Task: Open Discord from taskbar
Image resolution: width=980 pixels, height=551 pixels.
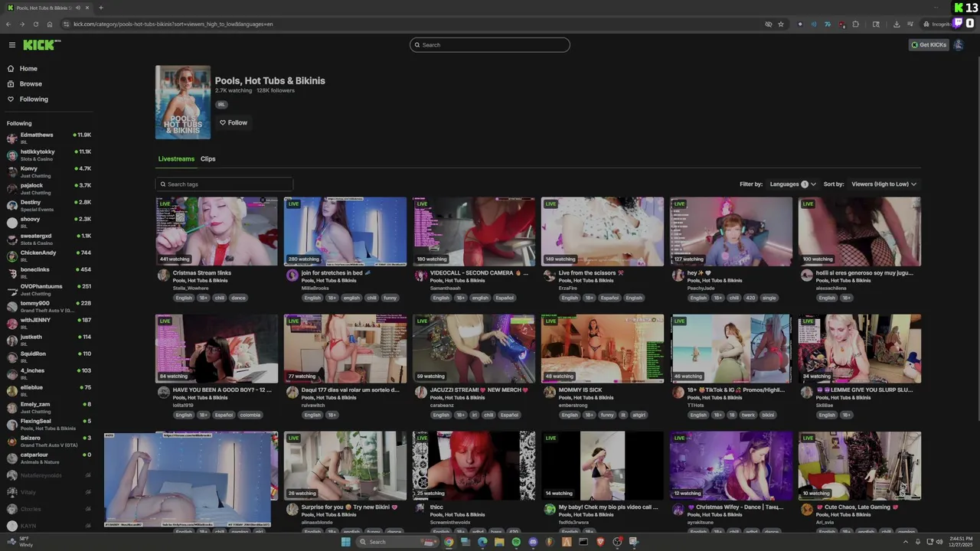Action: click(533, 542)
